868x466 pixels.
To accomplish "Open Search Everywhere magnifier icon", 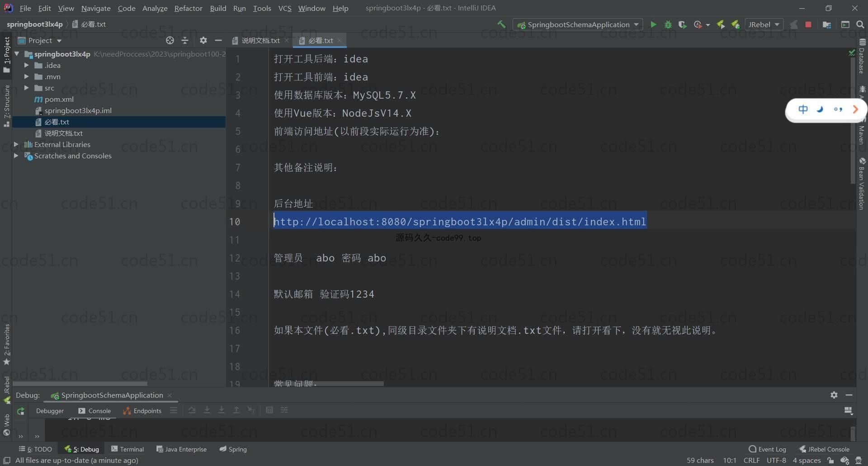I will coord(860,24).
